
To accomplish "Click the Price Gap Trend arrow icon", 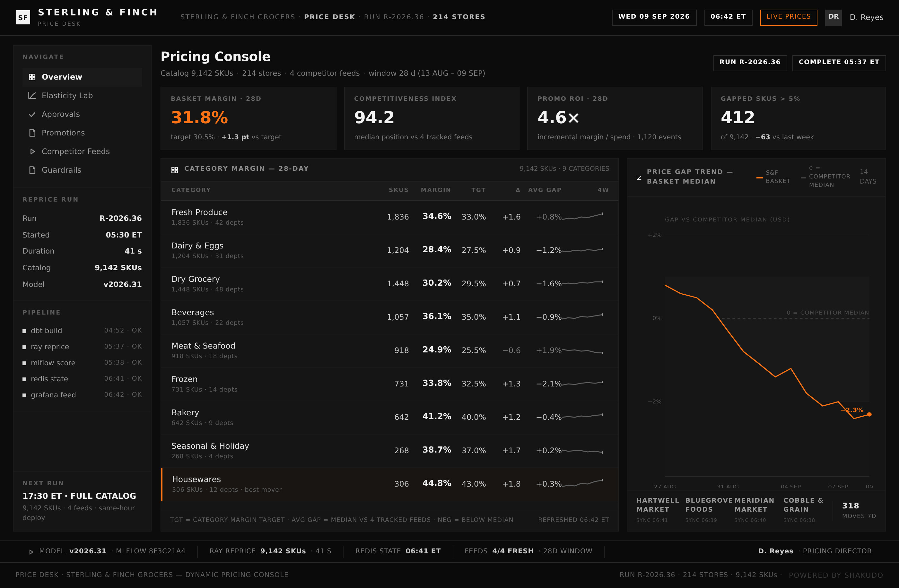I will [x=639, y=177].
